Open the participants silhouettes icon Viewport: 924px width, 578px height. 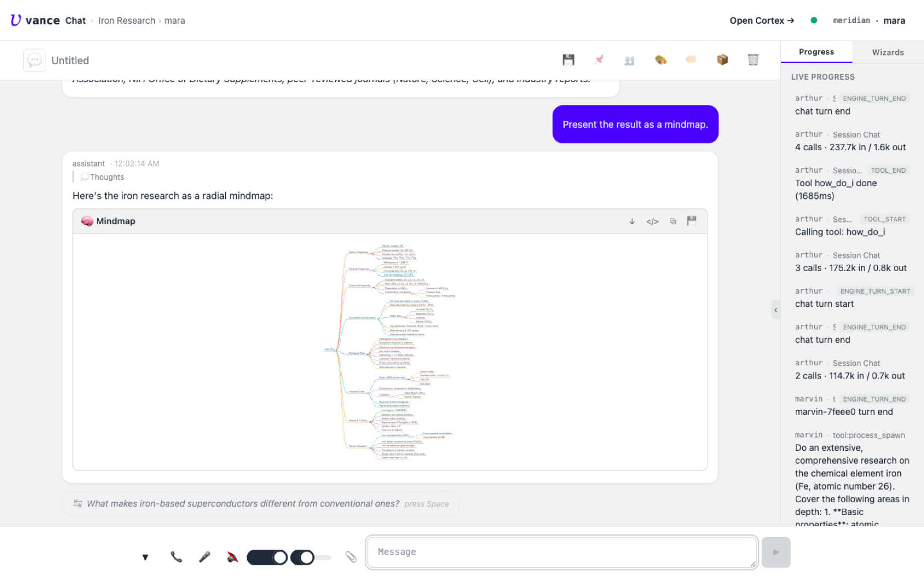629,60
